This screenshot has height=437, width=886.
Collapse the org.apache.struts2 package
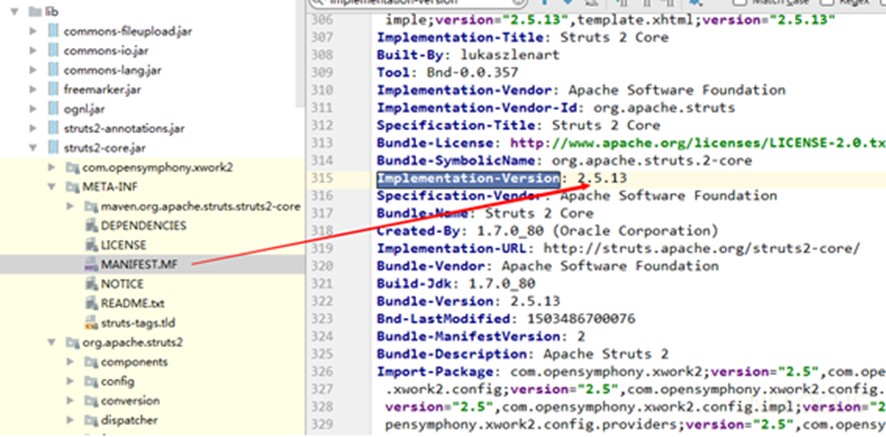tap(54, 343)
